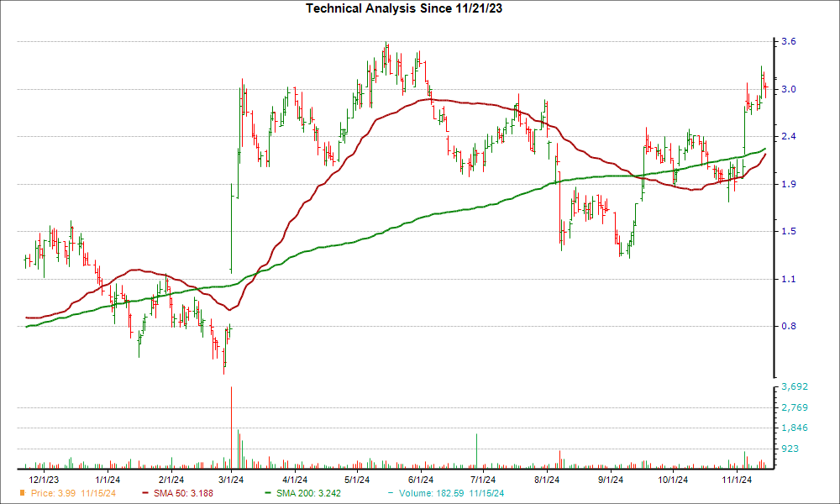840x504 pixels.
Task: Click the chart title 'Technical Analysis Since 11/21/23'
Action: pos(404,8)
